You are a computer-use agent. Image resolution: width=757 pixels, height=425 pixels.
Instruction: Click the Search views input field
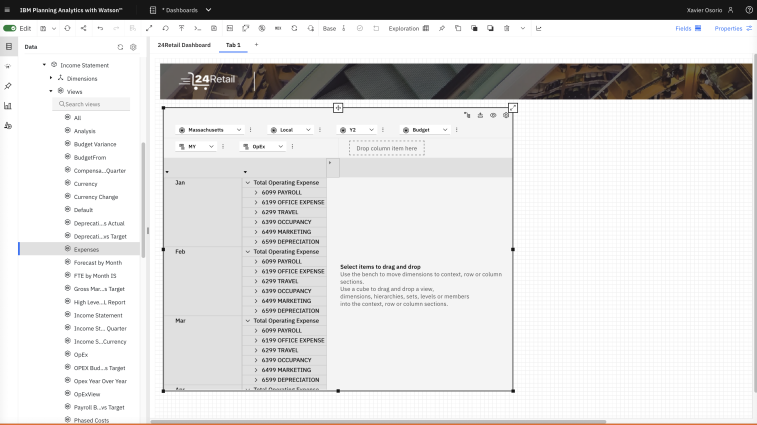point(91,104)
